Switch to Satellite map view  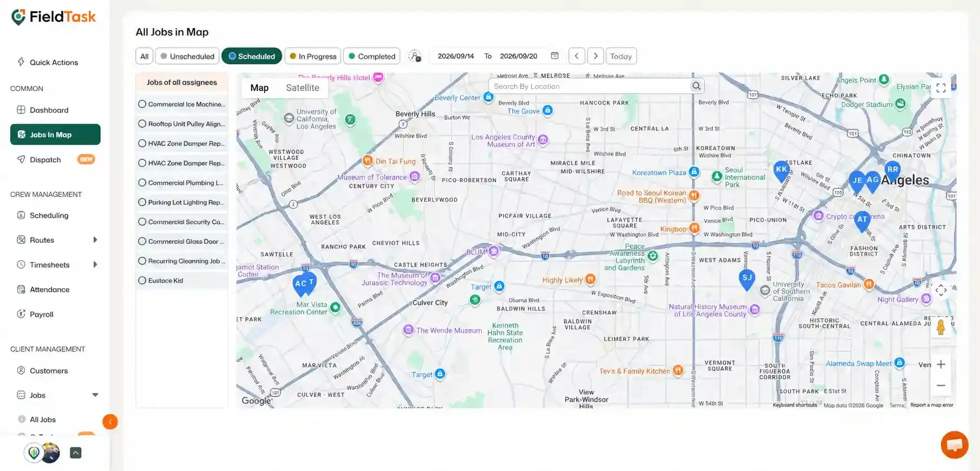(x=303, y=88)
